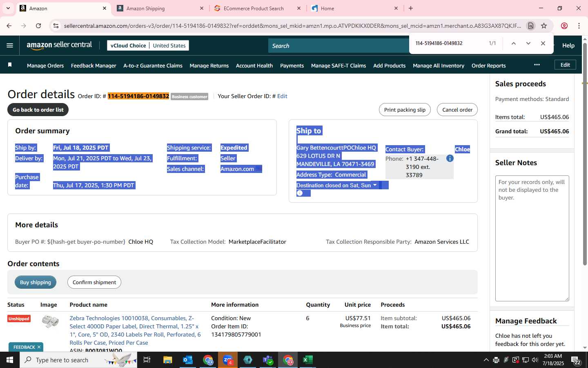
Task: Click the Edit link for Seller Order ID
Action: point(282,96)
